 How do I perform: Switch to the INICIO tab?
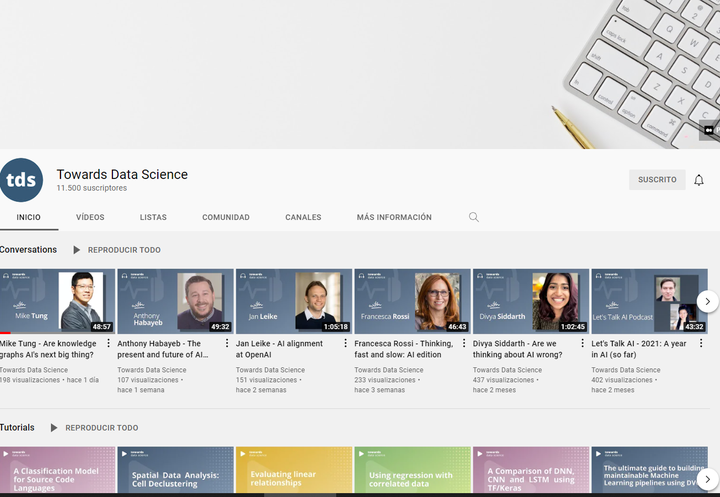[28, 217]
